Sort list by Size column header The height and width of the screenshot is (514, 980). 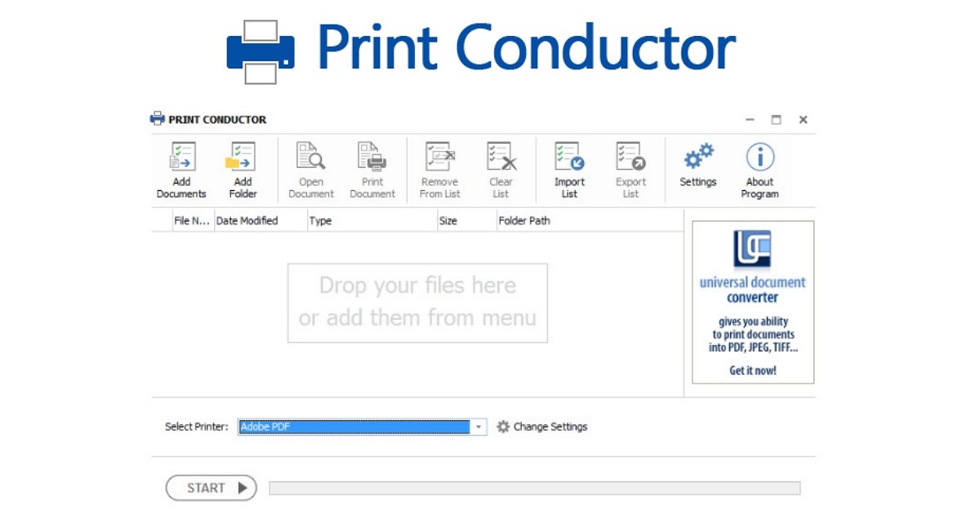coord(466,220)
